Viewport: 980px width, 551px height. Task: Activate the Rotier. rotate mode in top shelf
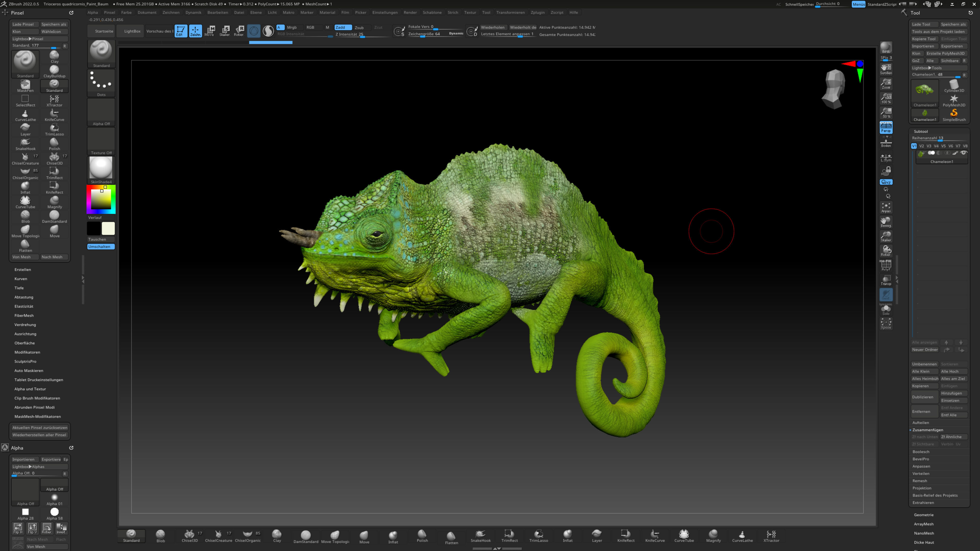(x=239, y=31)
